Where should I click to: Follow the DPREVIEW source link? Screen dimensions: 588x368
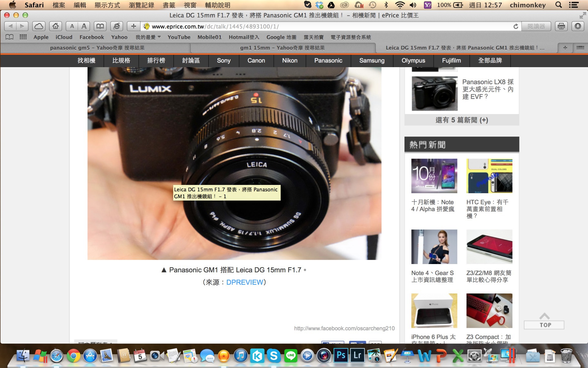pos(245,282)
